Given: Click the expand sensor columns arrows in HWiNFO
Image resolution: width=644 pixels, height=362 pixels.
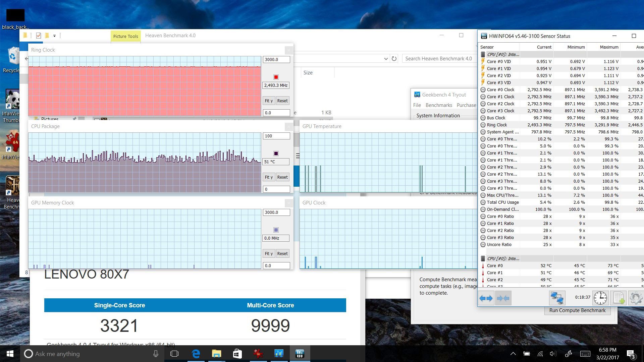Looking at the screenshot, I should click(486, 298).
